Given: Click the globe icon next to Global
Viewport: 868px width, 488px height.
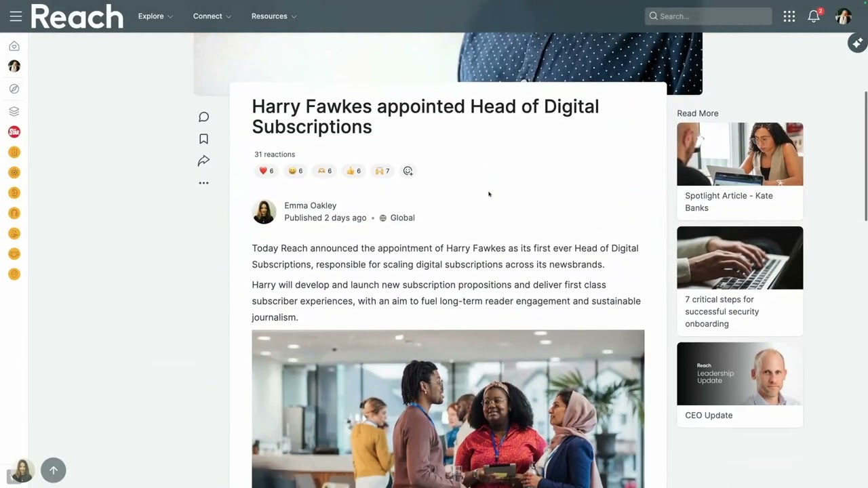Looking at the screenshot, I should (x=383, y=218).
